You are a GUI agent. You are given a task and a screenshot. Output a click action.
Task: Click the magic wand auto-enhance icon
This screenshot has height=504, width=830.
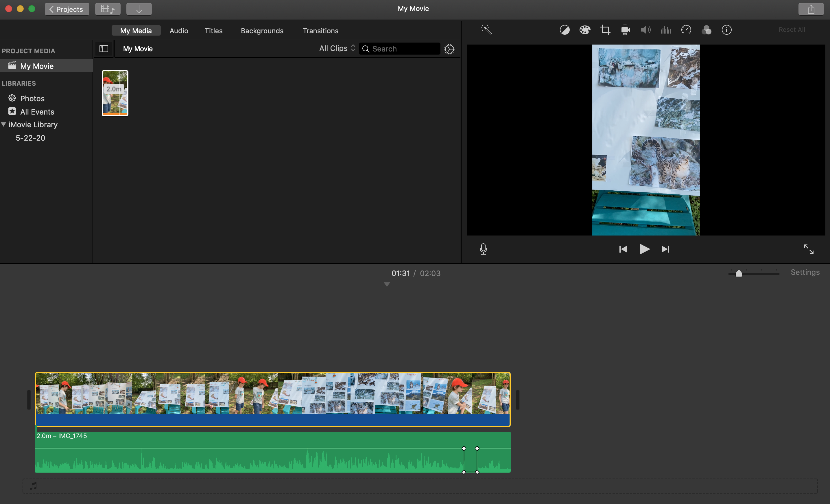tap(486, 29)
